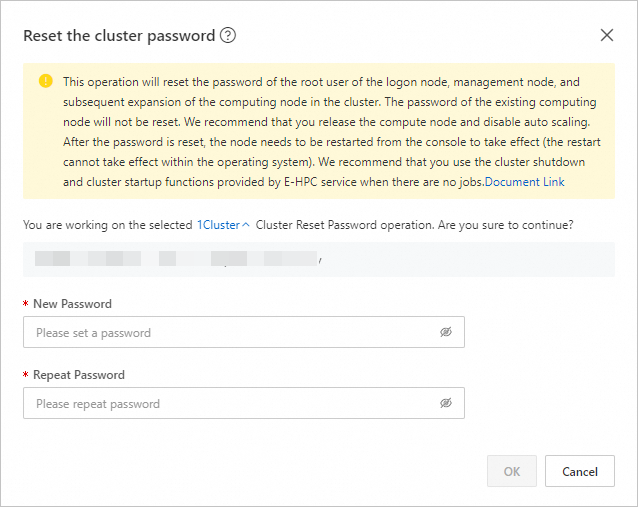Open the Document Link in the warning
The width and height of the screenshot is (638, 507).
pos(524,182)
